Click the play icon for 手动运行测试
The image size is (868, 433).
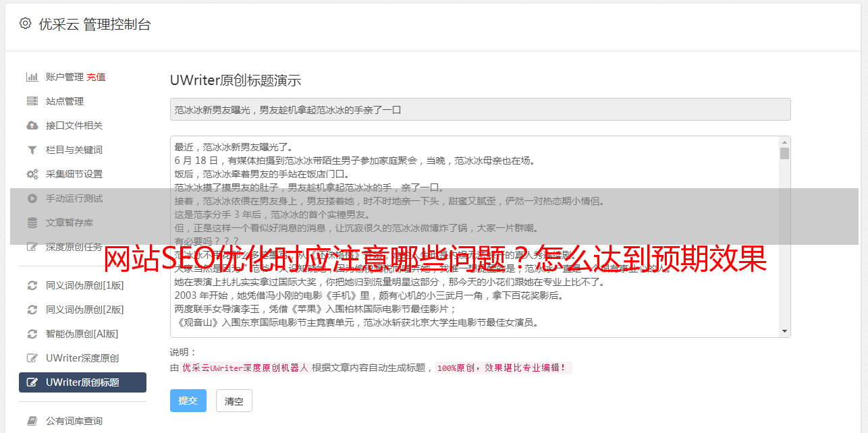pyautogui.click(x=32, y=198)
